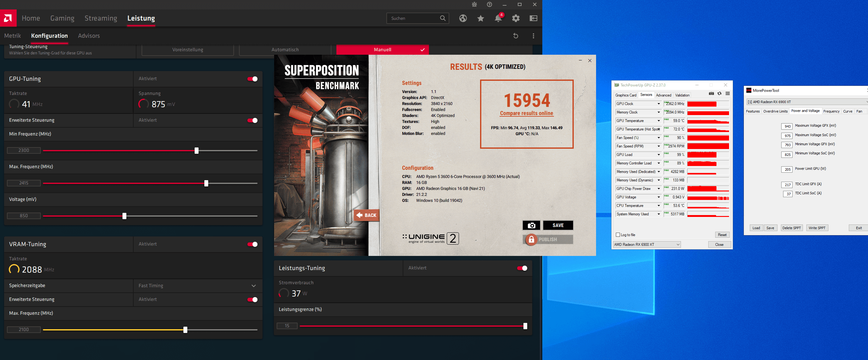Take Superposition screenshot with camera button
The image size is (868, 360).
(531, 225)
